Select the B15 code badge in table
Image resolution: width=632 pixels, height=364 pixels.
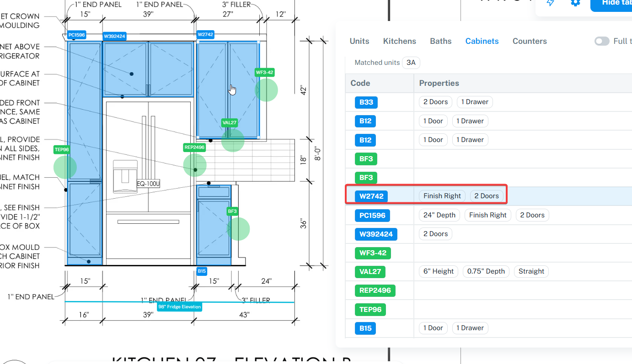[365, 328]
